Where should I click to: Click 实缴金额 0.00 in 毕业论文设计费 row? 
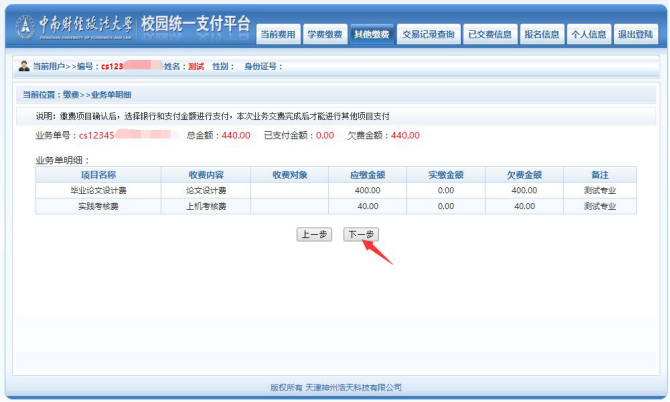point(446,191)
